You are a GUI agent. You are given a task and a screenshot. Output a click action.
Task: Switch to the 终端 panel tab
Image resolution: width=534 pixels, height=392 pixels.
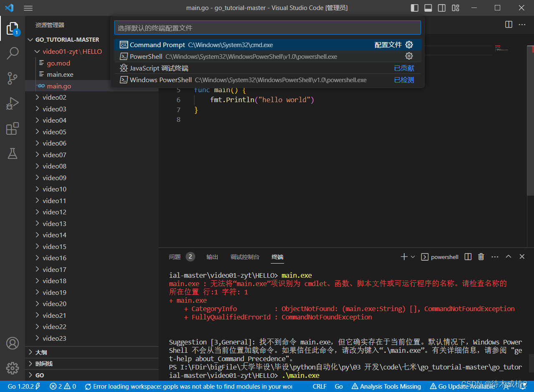[277, 257]
